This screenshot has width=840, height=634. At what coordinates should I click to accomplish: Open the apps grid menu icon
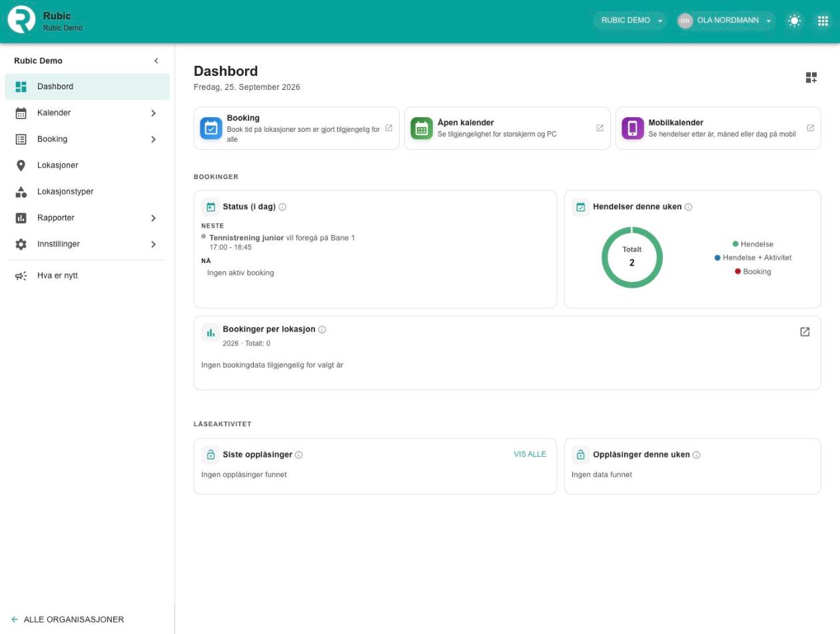pyautogui.click(x=823, y=21)
